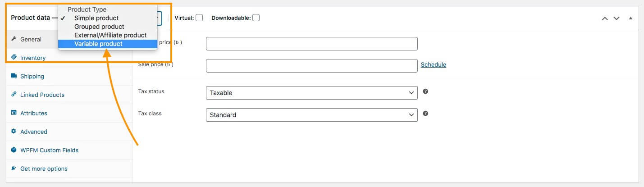The image size is (644, 187).
Task: Click the Schedule link
Action: [433, 65]
